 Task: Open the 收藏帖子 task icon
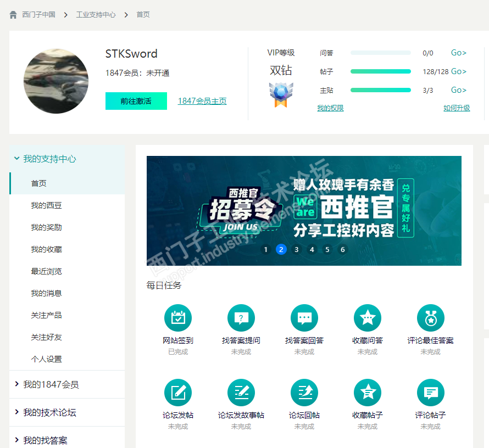click(x=368, y=393)
